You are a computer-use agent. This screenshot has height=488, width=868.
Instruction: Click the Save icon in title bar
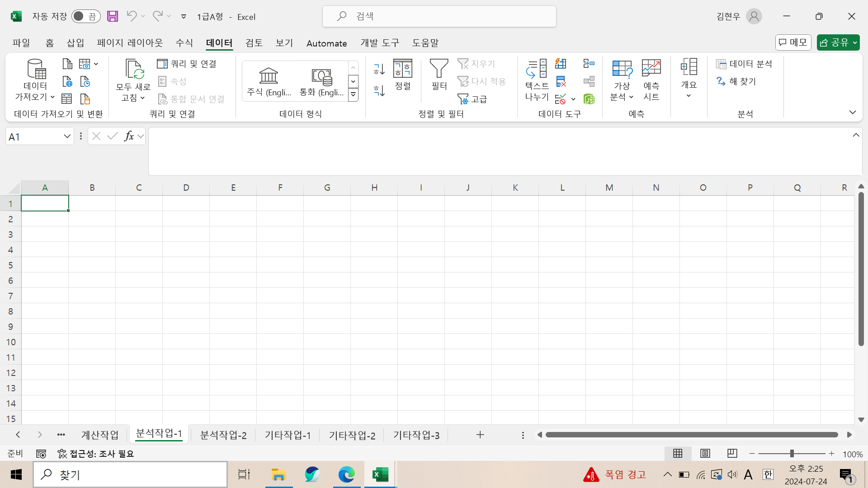coord(112,17)
